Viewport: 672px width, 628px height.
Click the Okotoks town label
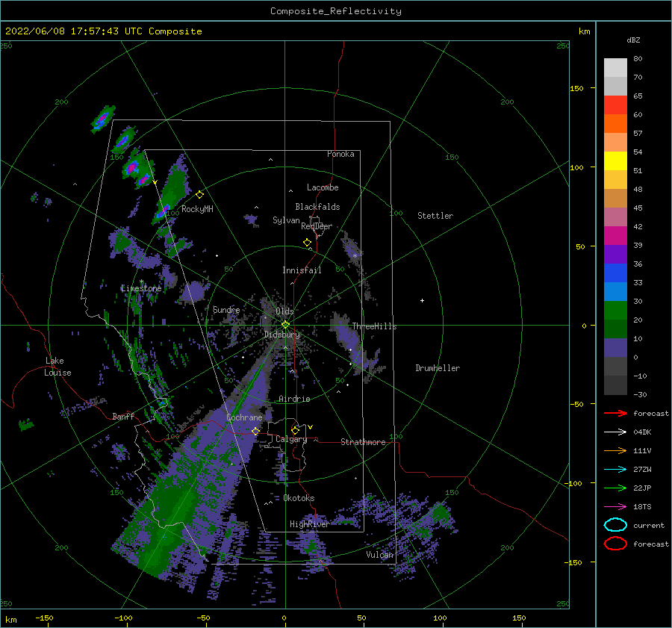tap(299, 498)
